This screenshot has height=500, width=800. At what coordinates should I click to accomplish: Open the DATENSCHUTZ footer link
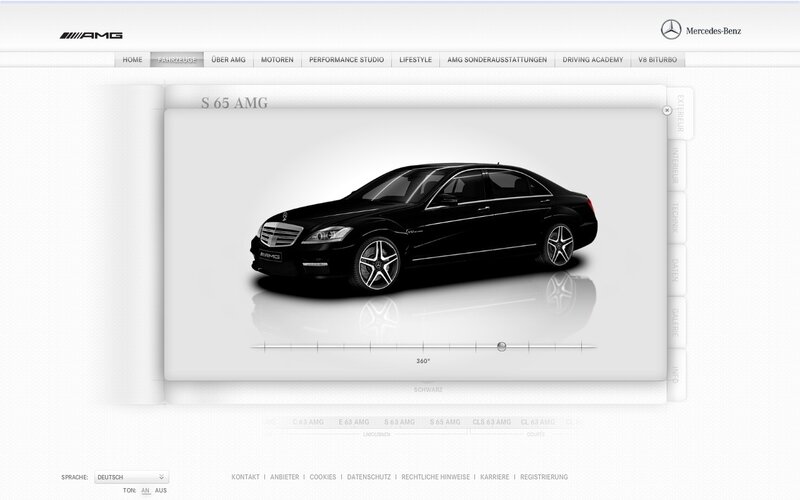point(369,477)
